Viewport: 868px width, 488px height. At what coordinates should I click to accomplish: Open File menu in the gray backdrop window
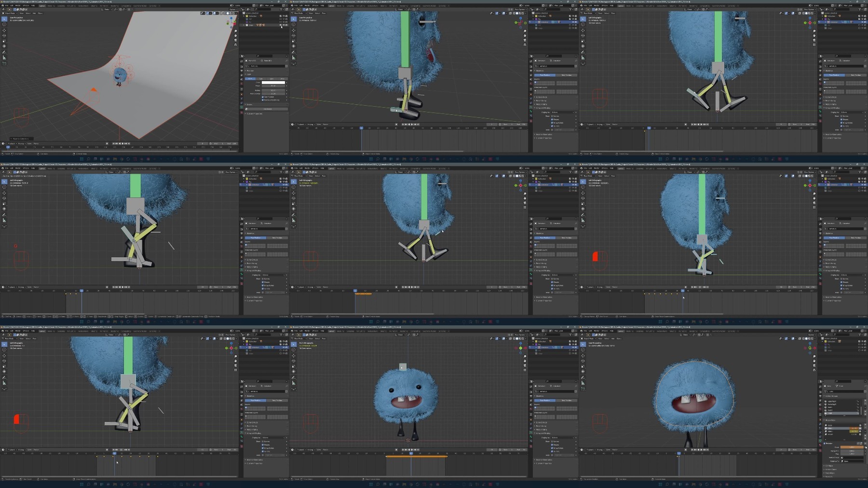pyautogui.click(x=7, y=5)
